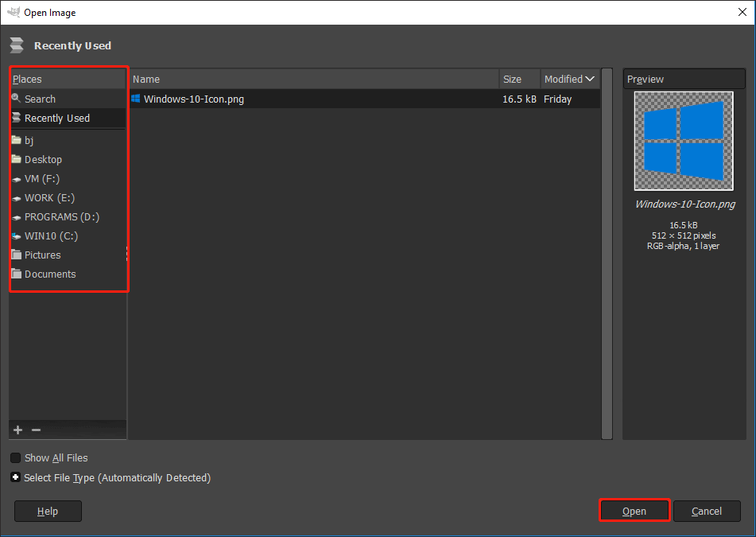Sort the file list by Size column
The width and height of the screenshot is (756, 537).
520,79
